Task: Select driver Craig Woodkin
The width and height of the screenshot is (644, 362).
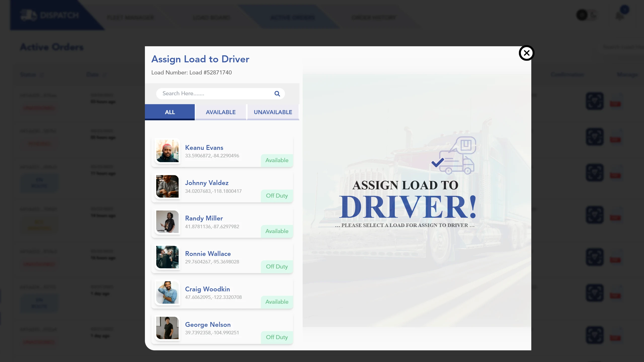Action: pos(222,293)
